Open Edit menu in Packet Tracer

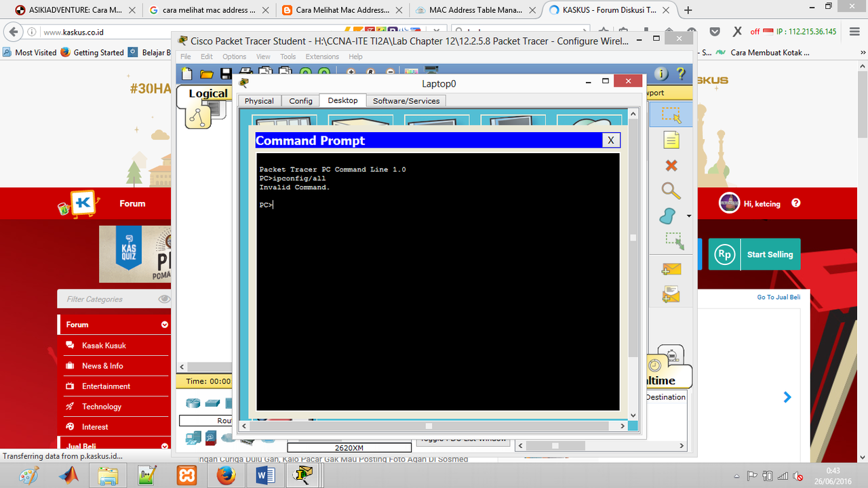(206, 57)
